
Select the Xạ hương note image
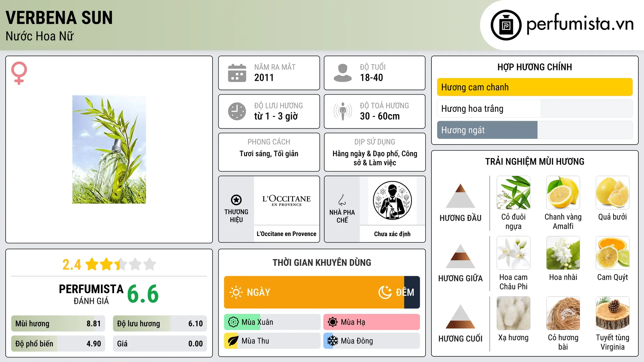pos(514,313)
